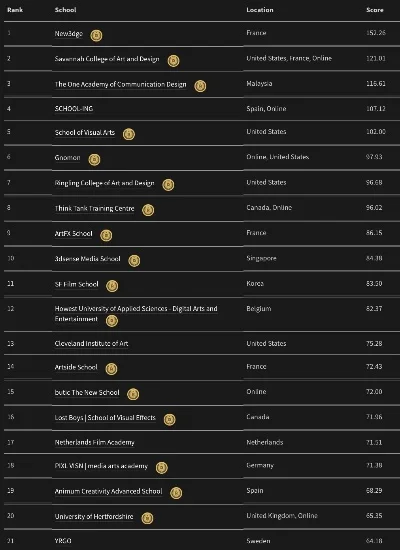Select the Location column header
This screenshot has width=400, height=550.
tap(260, 10)
